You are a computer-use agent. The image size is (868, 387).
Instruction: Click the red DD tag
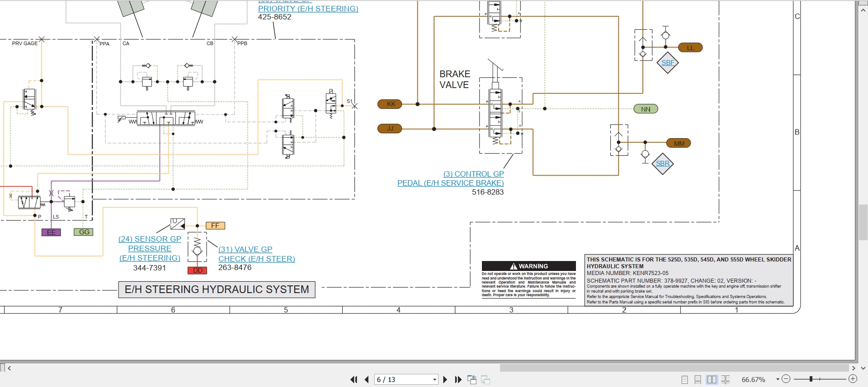click(198, 270)
